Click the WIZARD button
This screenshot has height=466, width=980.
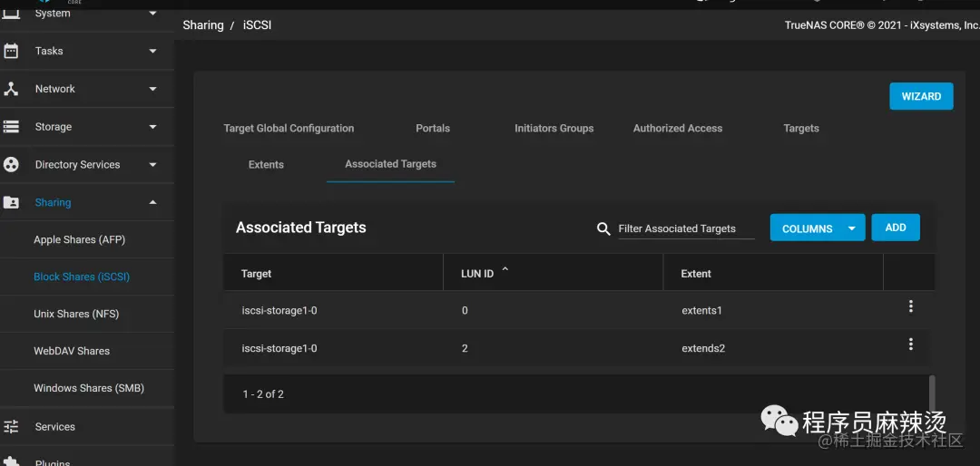[921, 96]
